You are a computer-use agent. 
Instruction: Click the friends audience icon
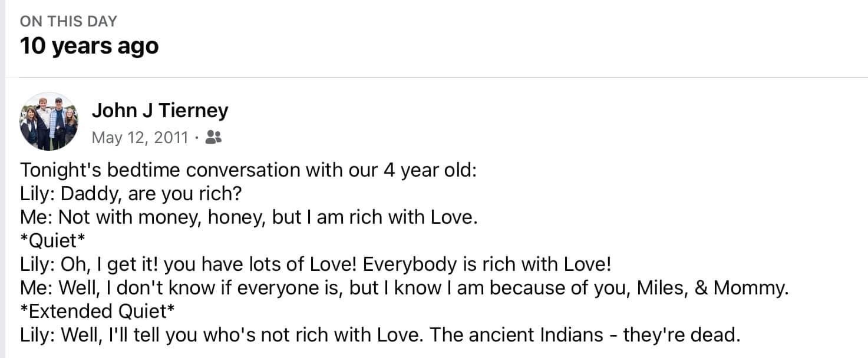tap(213, 138)
